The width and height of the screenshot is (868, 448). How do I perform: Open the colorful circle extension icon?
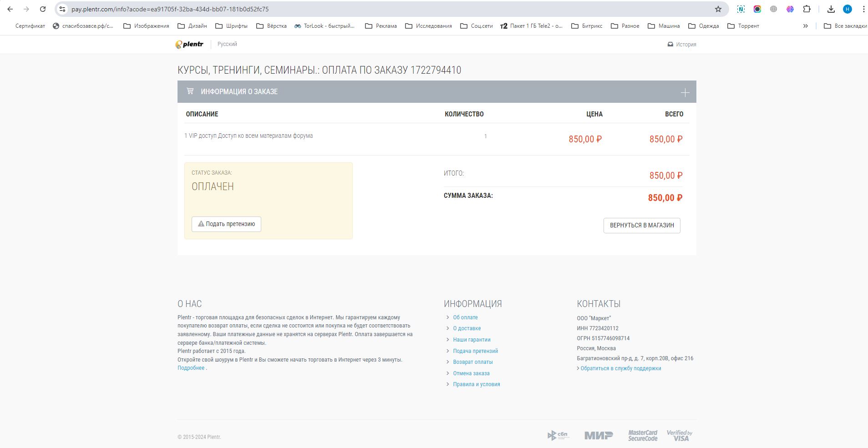(757, 9)
